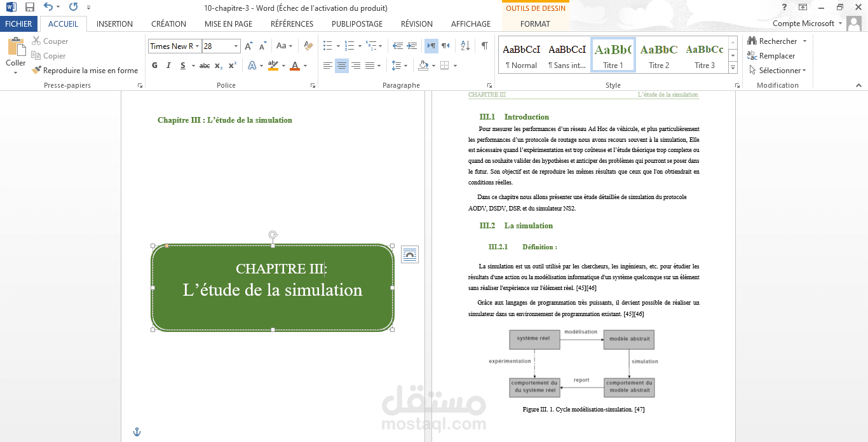Click the font color red swatch button
Screen dimensions: 868x442
point(294,66)
